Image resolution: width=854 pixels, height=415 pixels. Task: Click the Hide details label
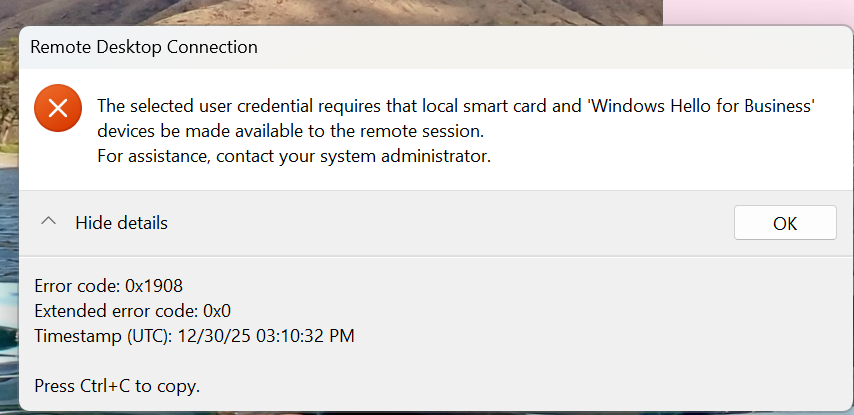(x=121, y=223)
